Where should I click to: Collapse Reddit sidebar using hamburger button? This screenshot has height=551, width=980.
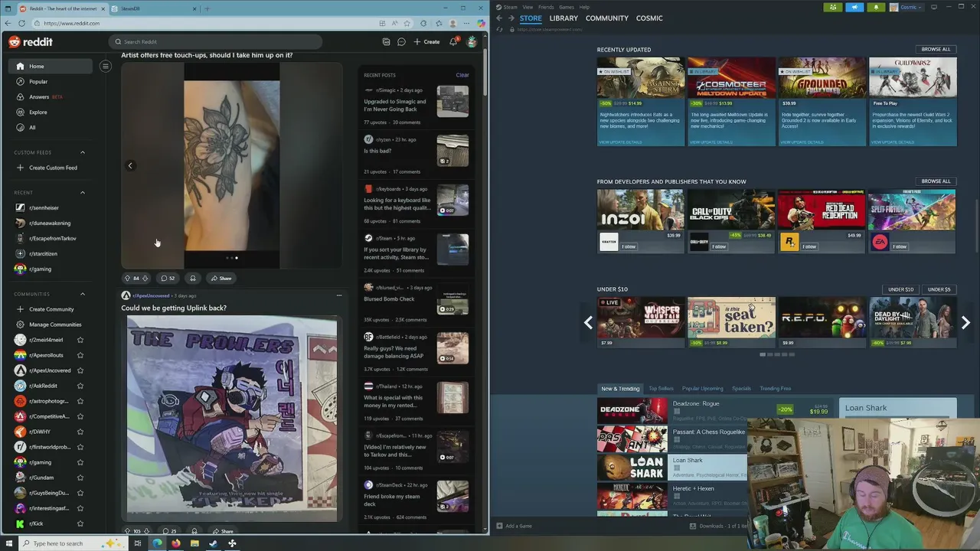(106, 66)
